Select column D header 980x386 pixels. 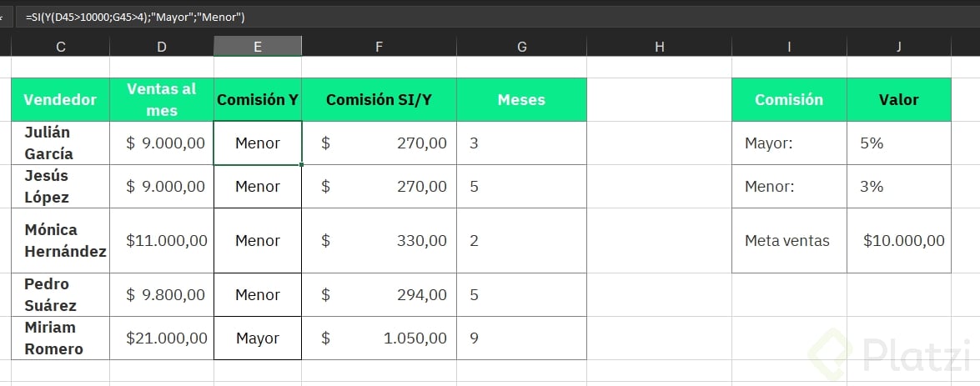pos(162,47)
